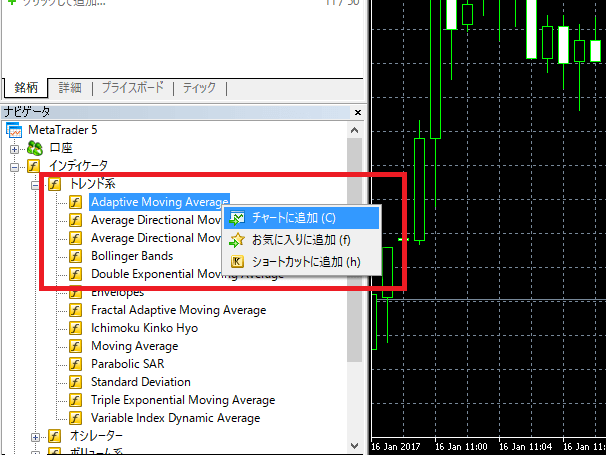Select the Bollinger Bands indicator

pos(132,256)
